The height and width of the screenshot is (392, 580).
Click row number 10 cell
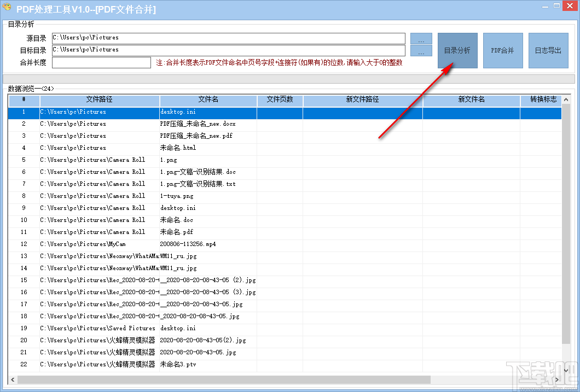coord(24,220)
